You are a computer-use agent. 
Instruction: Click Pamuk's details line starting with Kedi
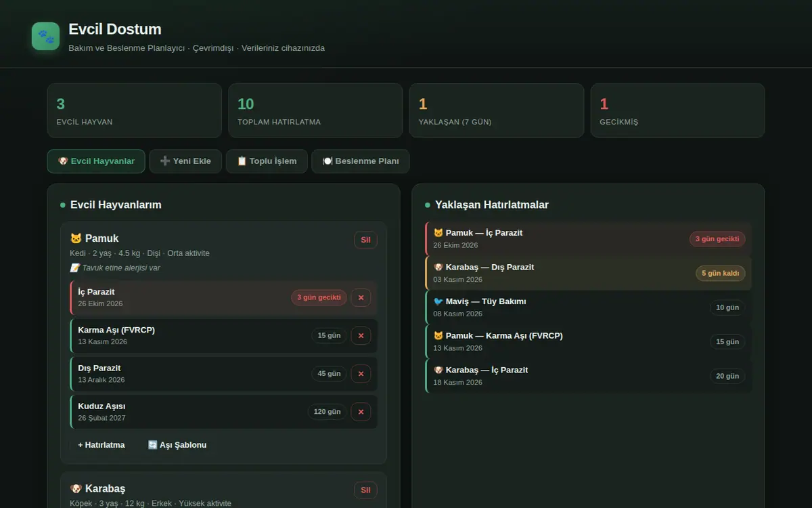(x=139, y=253)
